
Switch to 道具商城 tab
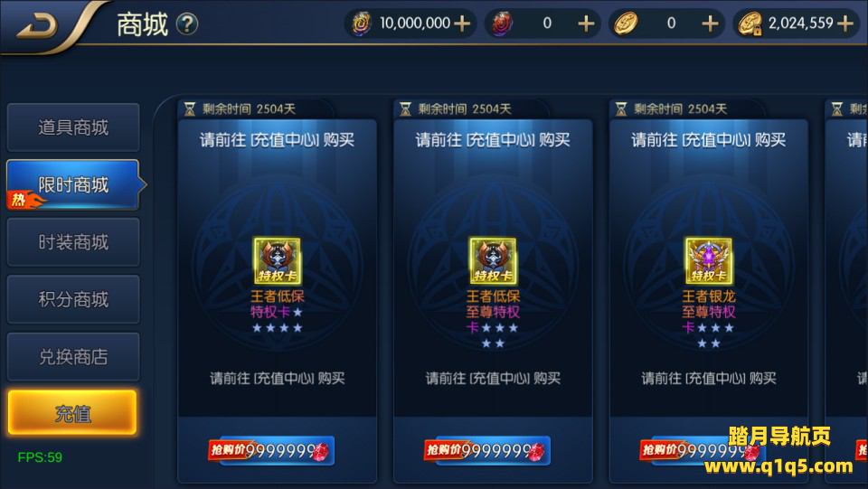(73, 127)
